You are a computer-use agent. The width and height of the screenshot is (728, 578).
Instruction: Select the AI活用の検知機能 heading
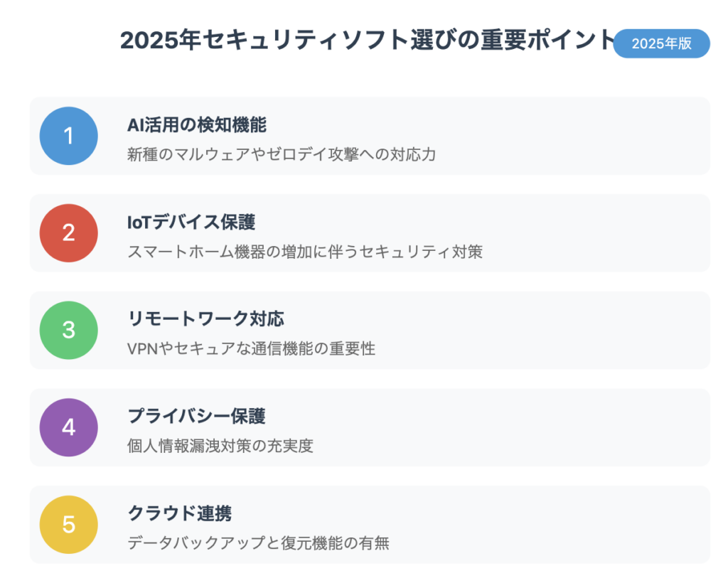pyautogui.click(x=197, y=125)
